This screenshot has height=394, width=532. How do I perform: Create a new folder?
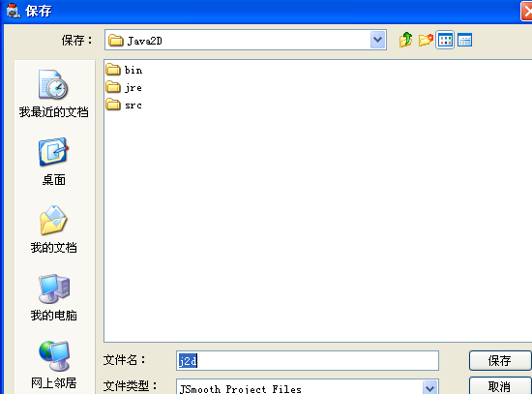426,40
